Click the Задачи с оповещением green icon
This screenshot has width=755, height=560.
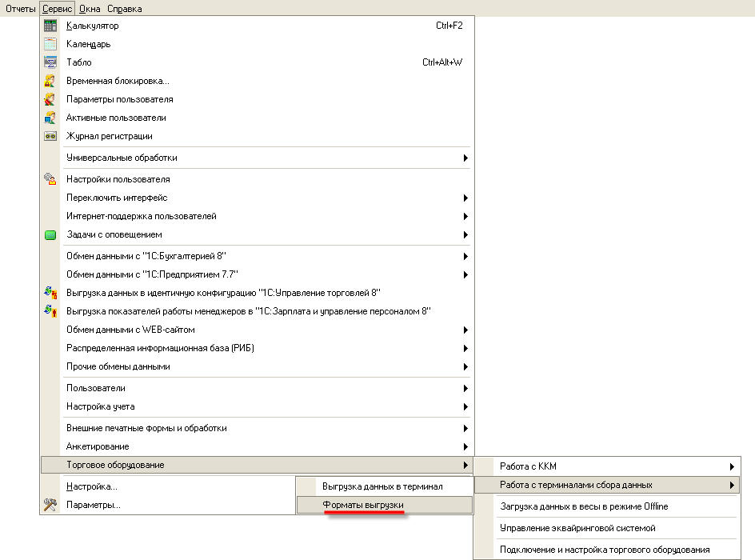(x=50, y=235)
